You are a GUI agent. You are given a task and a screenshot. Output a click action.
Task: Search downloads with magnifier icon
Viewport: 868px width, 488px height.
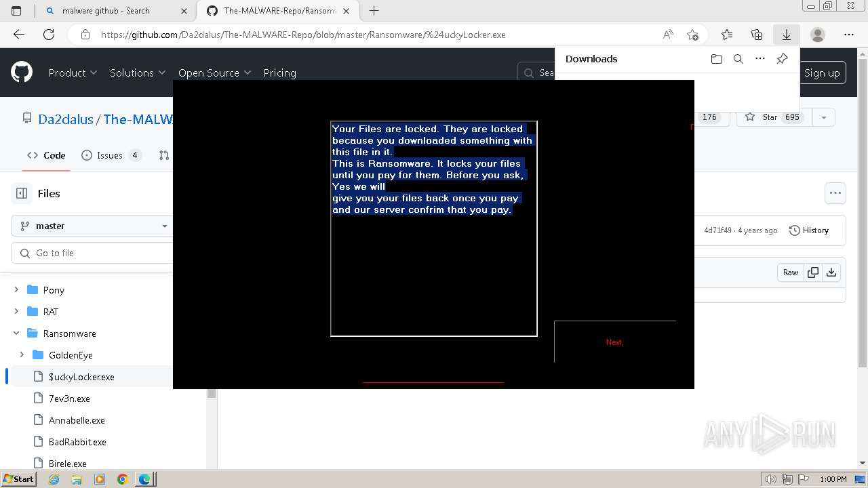pyautogui.click(x=738, y=59)
